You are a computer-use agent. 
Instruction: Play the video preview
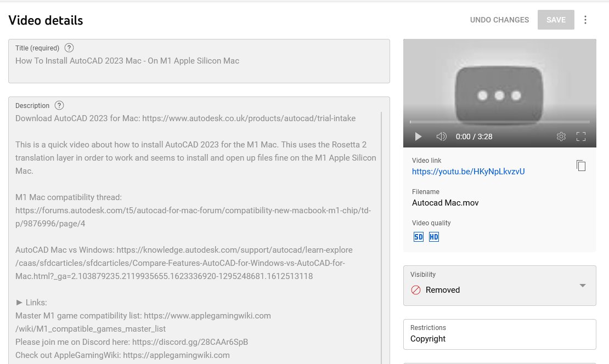pos(418,136)
